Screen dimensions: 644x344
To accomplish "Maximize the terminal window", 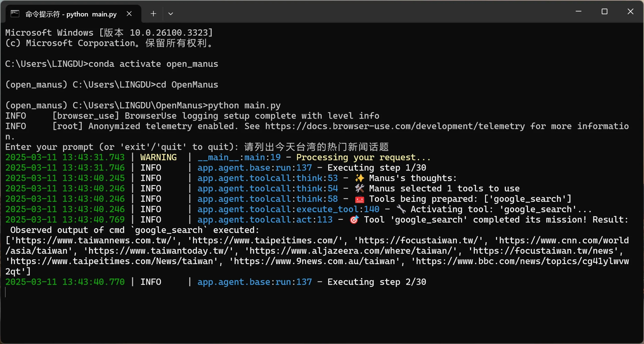I will (604, 12).
